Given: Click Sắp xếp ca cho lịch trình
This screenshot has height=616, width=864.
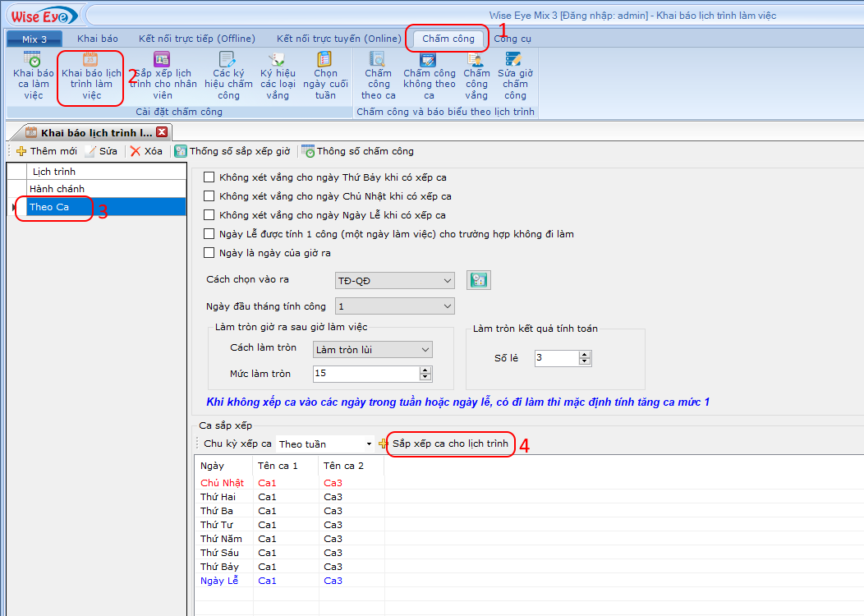Looking at the screenshot, I should (x=449, y=444).
